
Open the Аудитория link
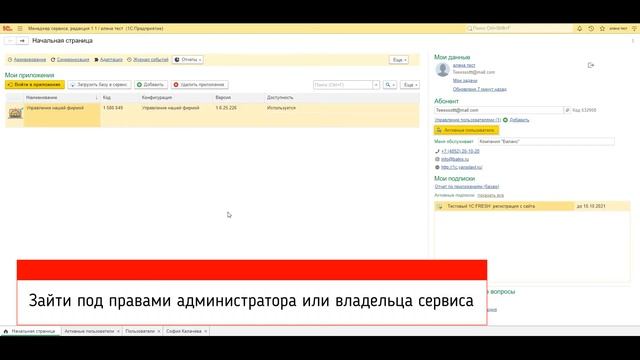pyautogui.click(x=111, y=60)
